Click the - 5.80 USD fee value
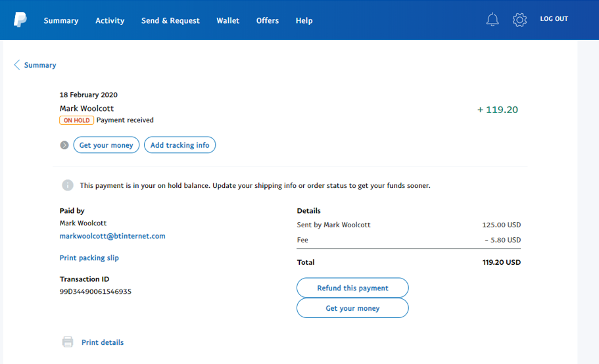 (503, 240)
